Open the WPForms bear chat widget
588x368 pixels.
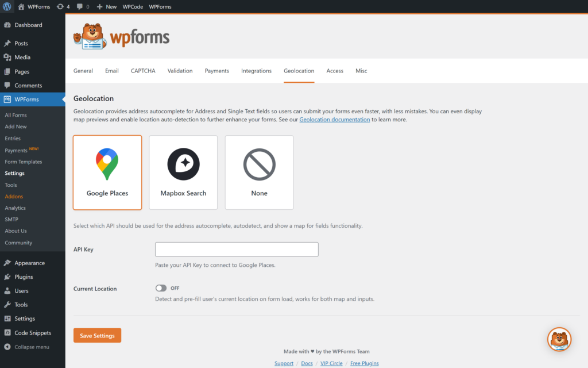tap(559, 339)
